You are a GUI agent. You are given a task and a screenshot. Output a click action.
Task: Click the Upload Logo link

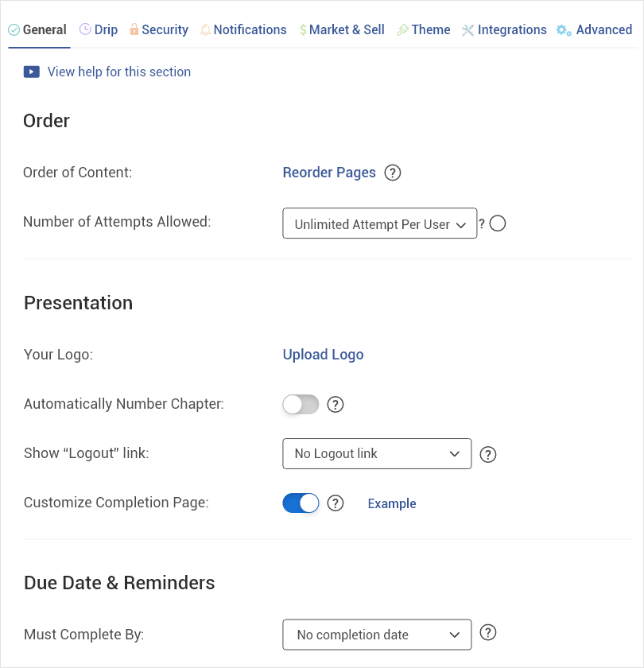click(x=323, y=355)
